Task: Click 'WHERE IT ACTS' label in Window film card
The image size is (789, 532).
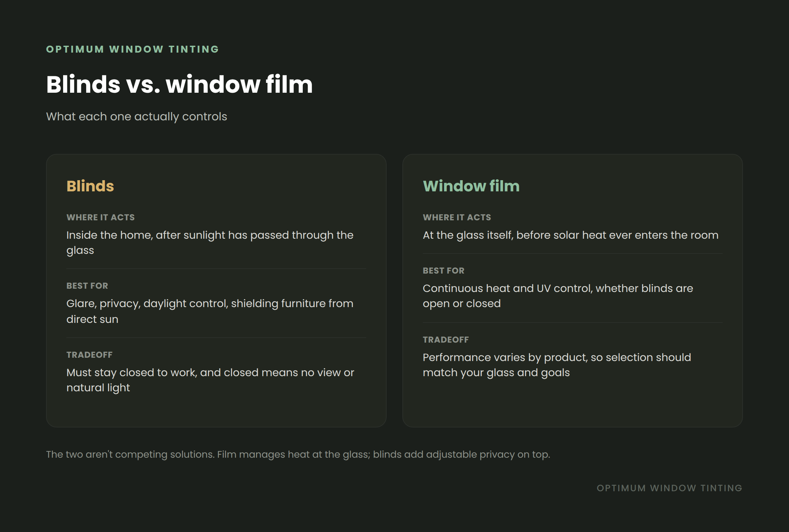Action: point(457,217)
